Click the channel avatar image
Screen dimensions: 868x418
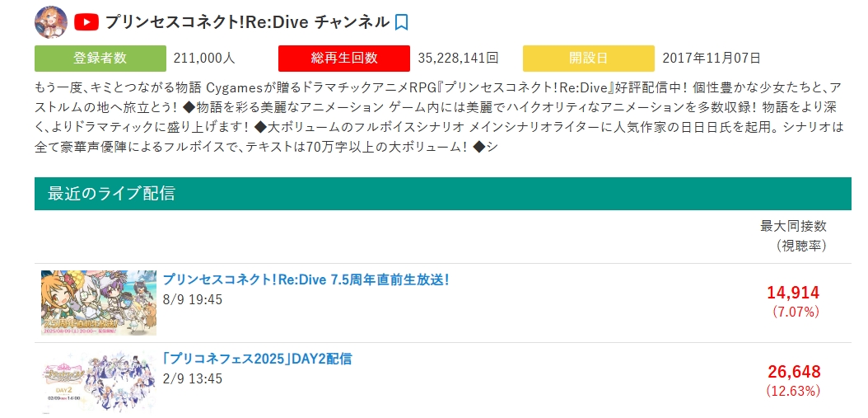[51, 22]
